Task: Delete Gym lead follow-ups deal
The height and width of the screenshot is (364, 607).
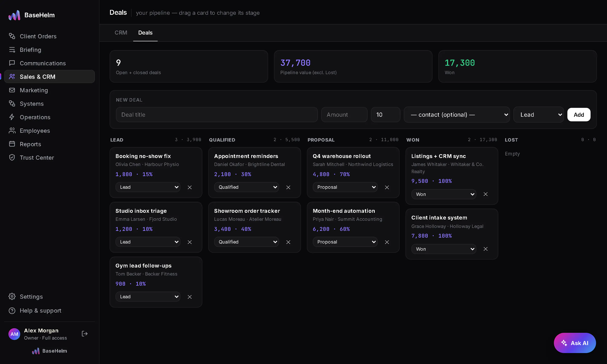Action: click(190, 297)
